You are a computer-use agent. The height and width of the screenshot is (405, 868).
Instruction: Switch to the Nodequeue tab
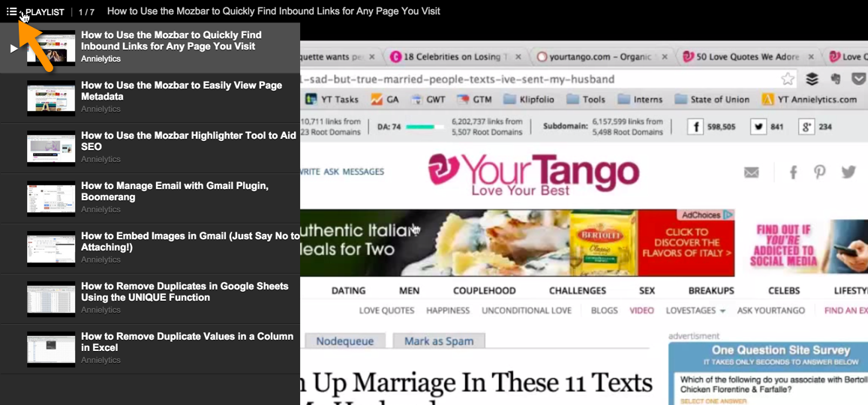click(344, 341)
